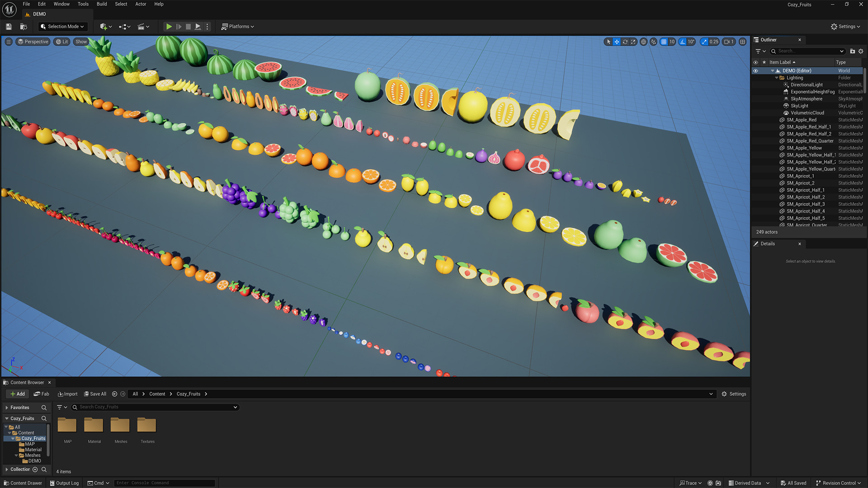Image resolution: width=868 pixels, height=488 pixels.
Task: Collapse the Lighting folder in Outliner
Action: point(776,78)
